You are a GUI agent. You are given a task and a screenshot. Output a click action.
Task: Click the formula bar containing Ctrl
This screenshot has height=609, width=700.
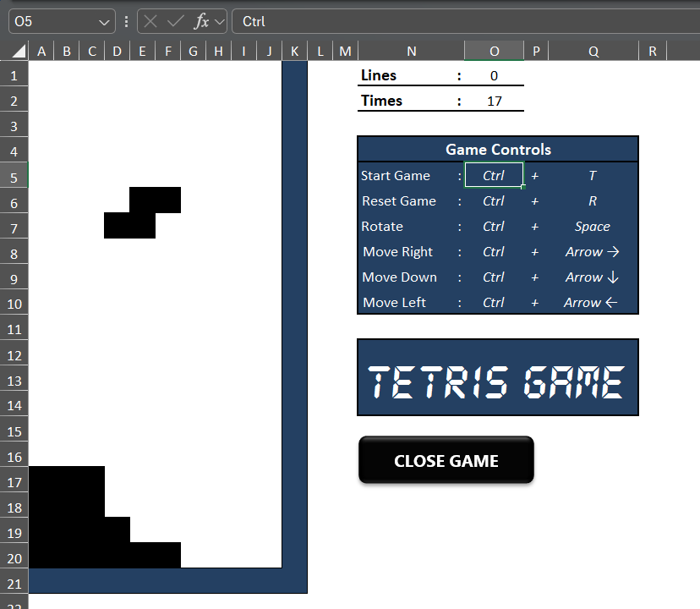coord(466,21)
